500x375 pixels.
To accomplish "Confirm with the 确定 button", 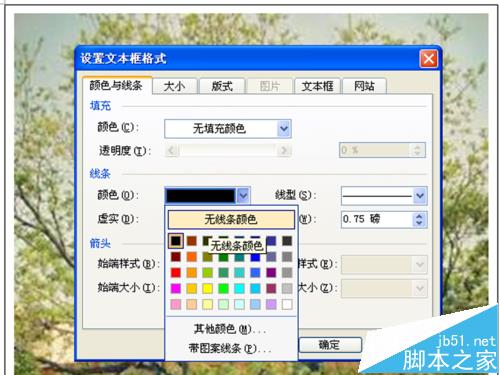I will 330,345.
